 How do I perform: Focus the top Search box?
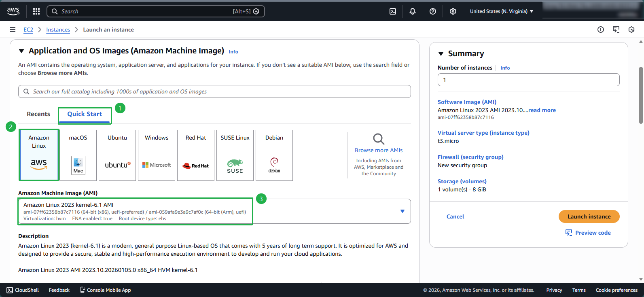[156, 11]
